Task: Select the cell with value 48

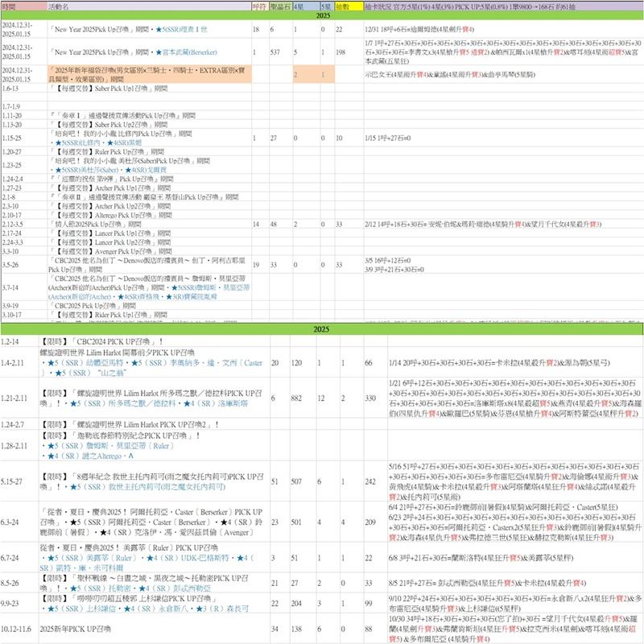Action: pyautogui.click(x=281, y=224)
